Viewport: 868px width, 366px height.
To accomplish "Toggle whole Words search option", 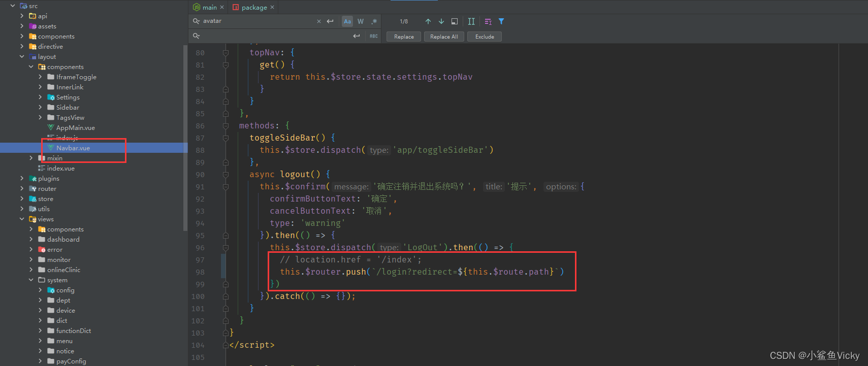I will pos(361,21).
